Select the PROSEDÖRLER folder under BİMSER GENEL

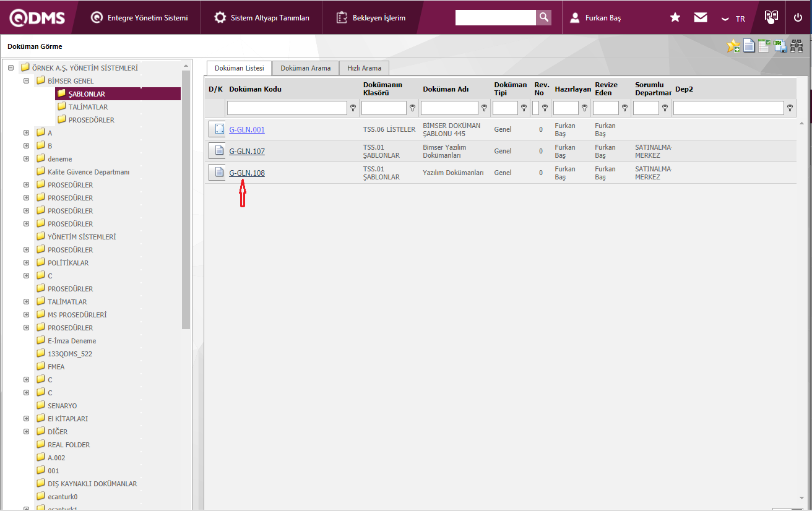[92, 120]
